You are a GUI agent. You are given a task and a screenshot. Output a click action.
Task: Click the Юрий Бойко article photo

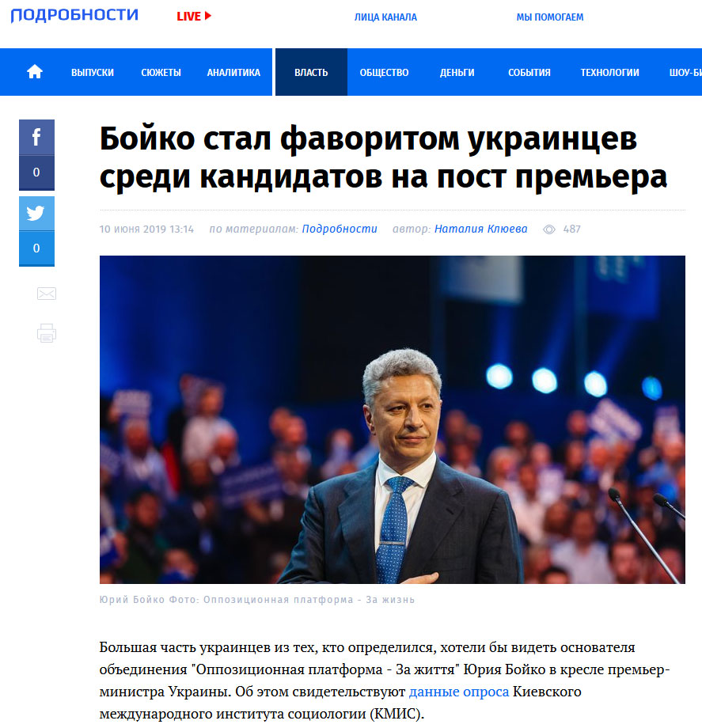click(x=393, y=419)
